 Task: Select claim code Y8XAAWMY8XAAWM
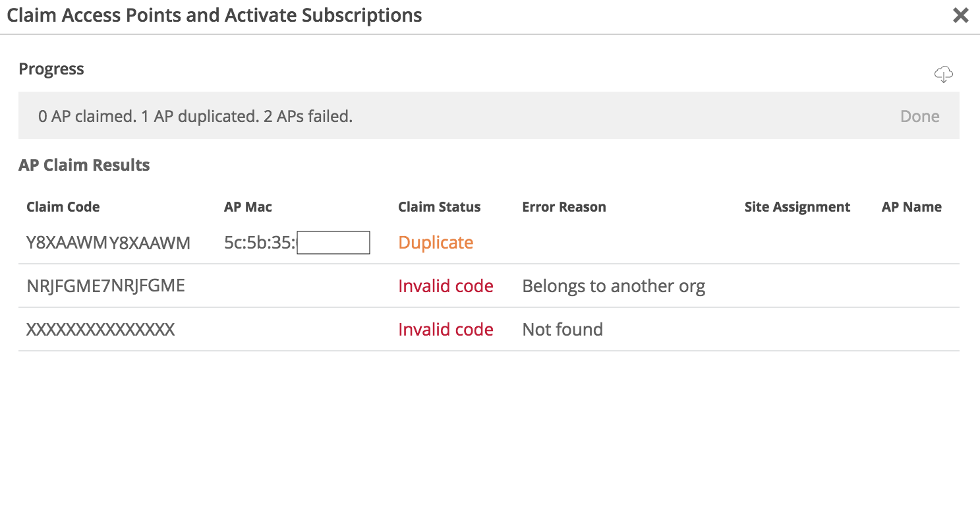[x=108, y=243]
